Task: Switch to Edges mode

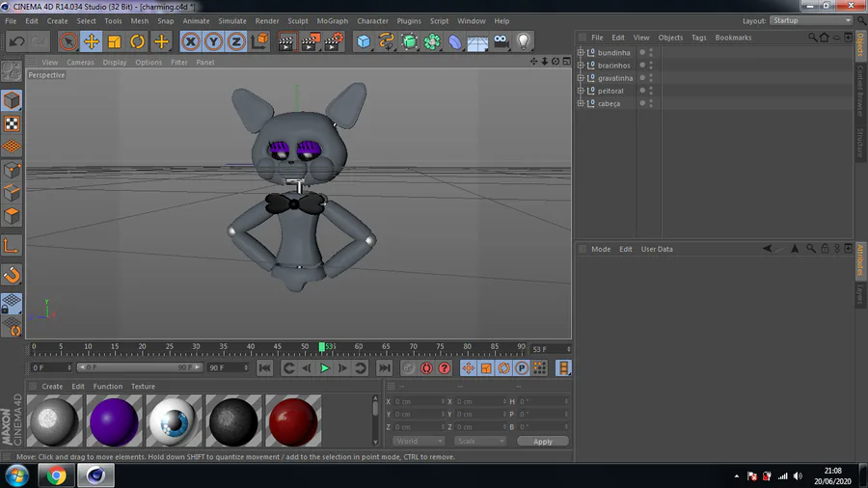Action: tap(12, 193)
